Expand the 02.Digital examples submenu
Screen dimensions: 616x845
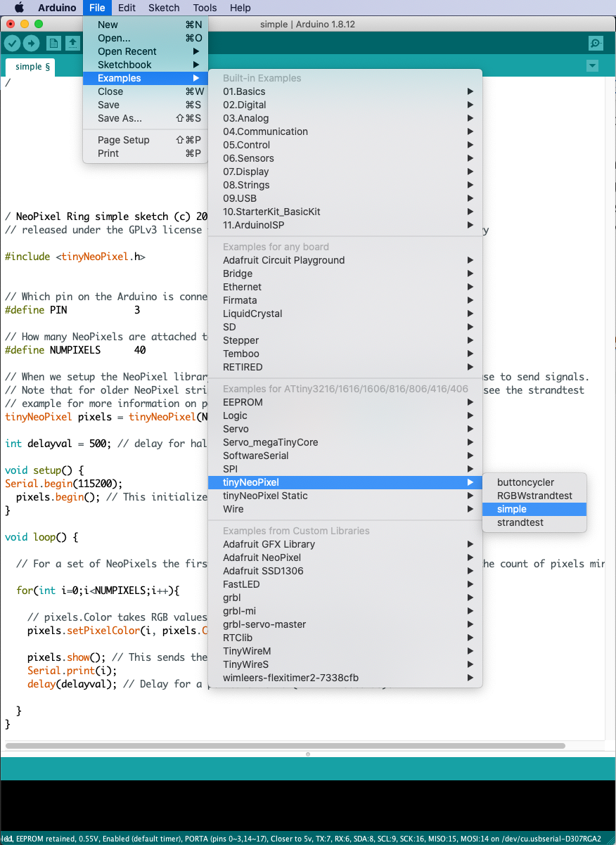[345, 105]
